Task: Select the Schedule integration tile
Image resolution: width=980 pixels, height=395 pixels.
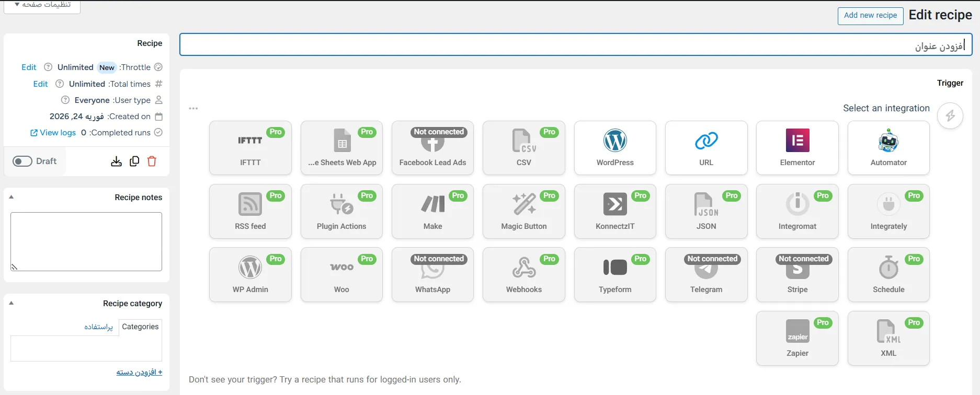Action: (x=888, y=275)
